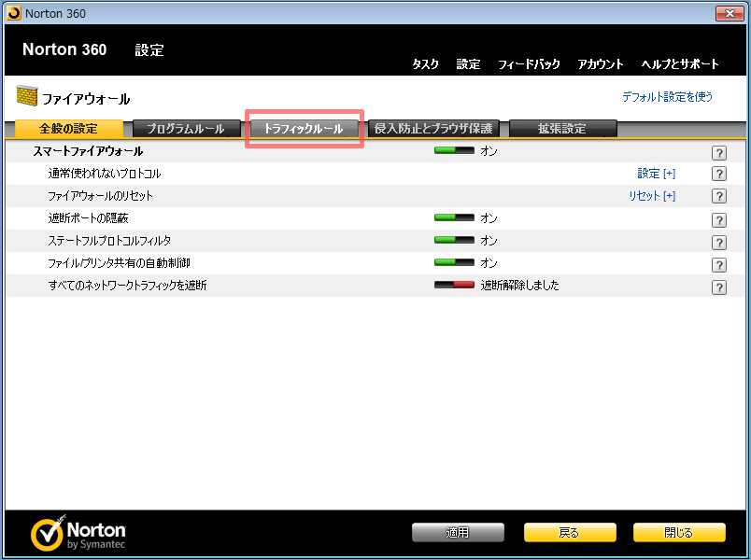The image size is (751, 560).
Task: Select the ファイアウォールのリセット label
Action: 100,196
